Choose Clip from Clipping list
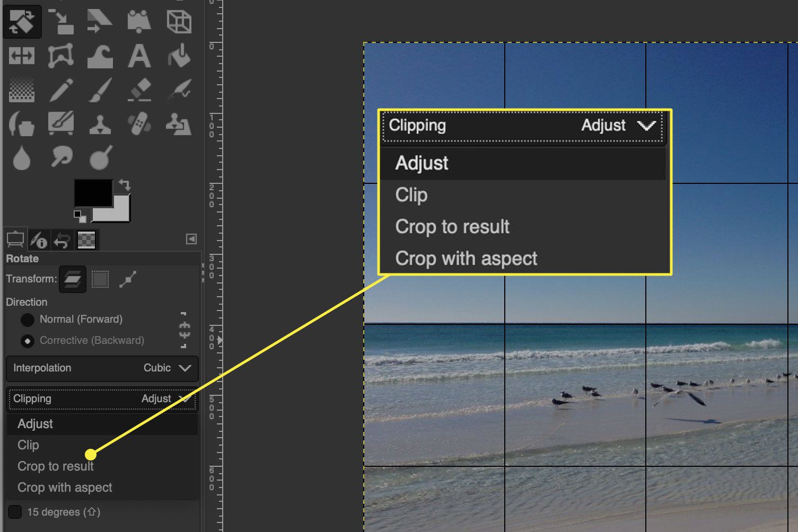 (x=102, y=445)
